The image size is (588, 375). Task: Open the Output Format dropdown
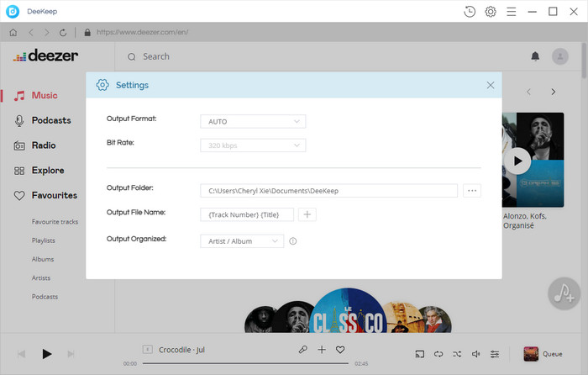[x=253, y=122]
